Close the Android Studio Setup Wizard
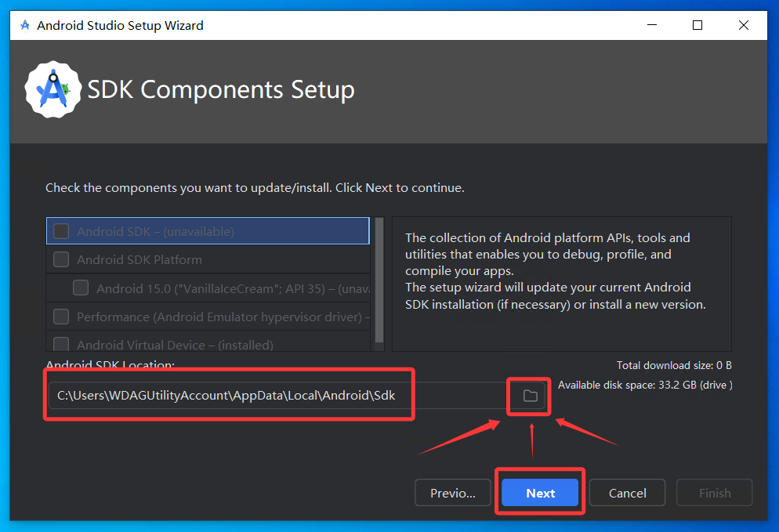 coord(743,25)
